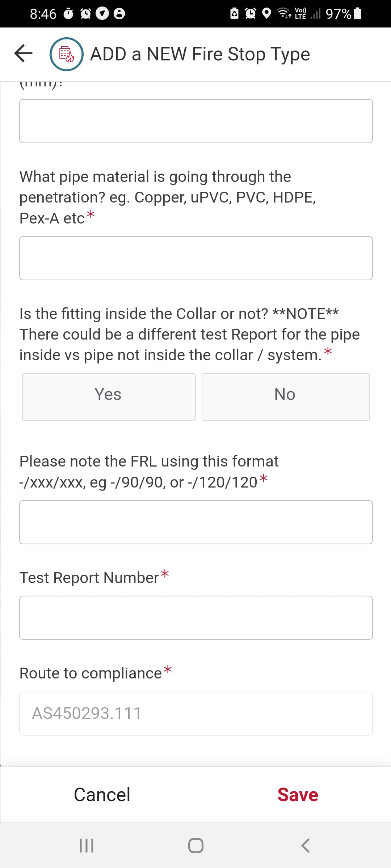
Task: Tap the battery indicator icon
Action: coord(357,13)
